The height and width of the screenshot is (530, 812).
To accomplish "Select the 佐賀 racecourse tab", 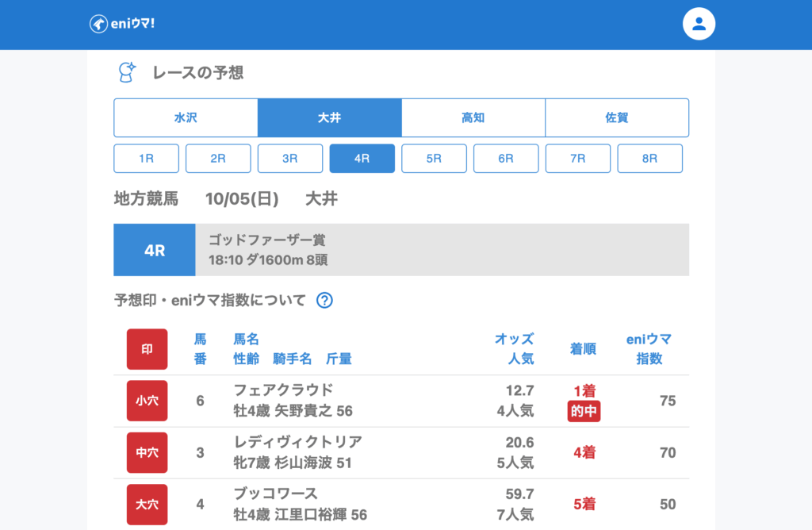I will [616, 117].
